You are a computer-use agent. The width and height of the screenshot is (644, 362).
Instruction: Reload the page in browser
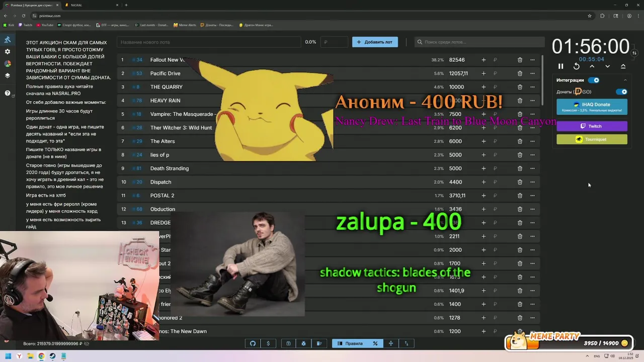[x=23, y=16]
